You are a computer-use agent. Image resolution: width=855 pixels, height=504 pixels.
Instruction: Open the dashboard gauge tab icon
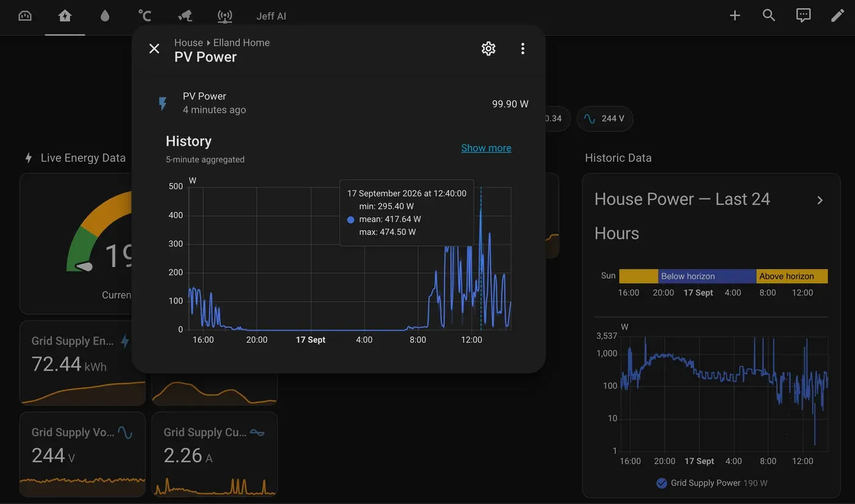(x=25, y=16)
